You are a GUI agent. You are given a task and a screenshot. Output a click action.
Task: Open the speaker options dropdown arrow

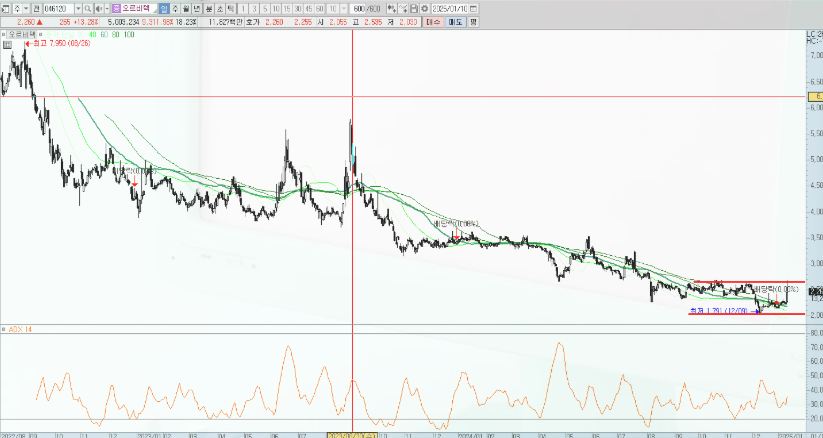point(107,9)
